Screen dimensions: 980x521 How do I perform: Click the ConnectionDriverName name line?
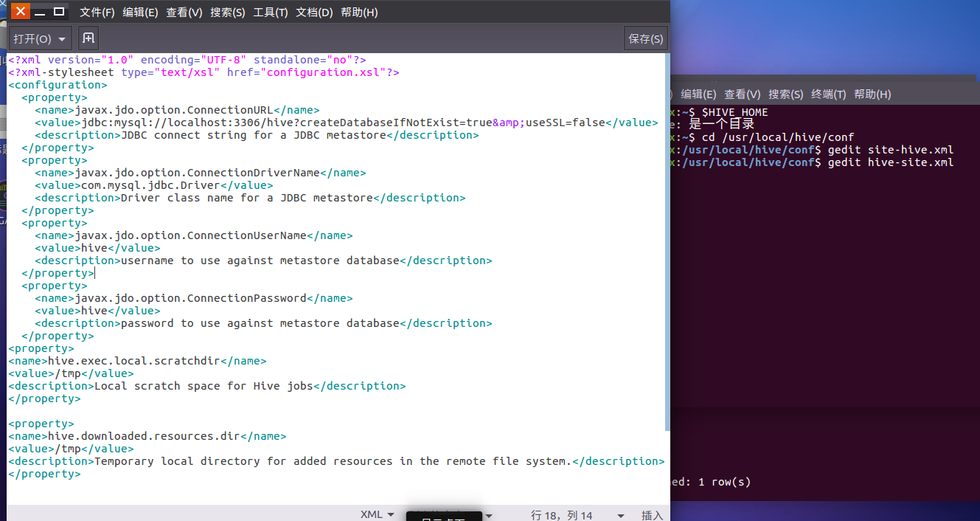[201, 173]
